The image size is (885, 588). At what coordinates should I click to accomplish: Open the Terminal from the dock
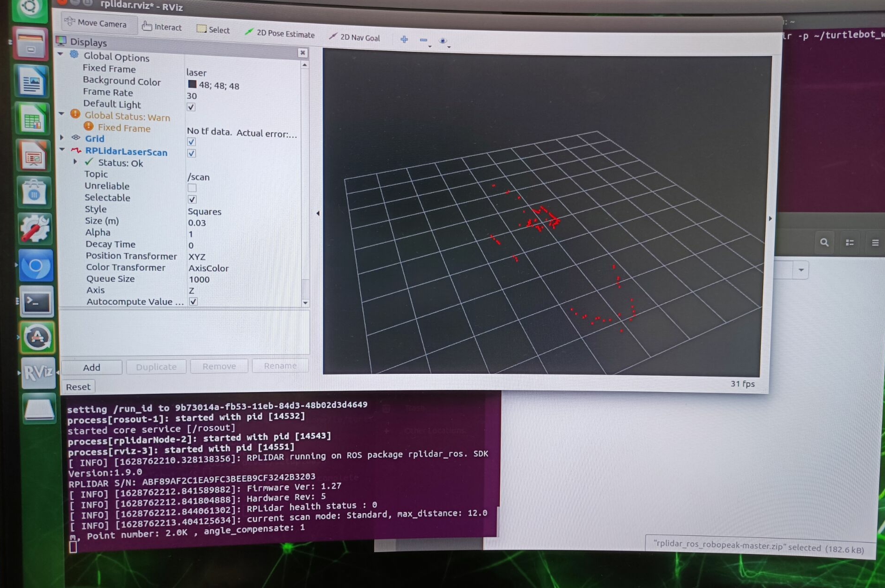tap(37, 302)
